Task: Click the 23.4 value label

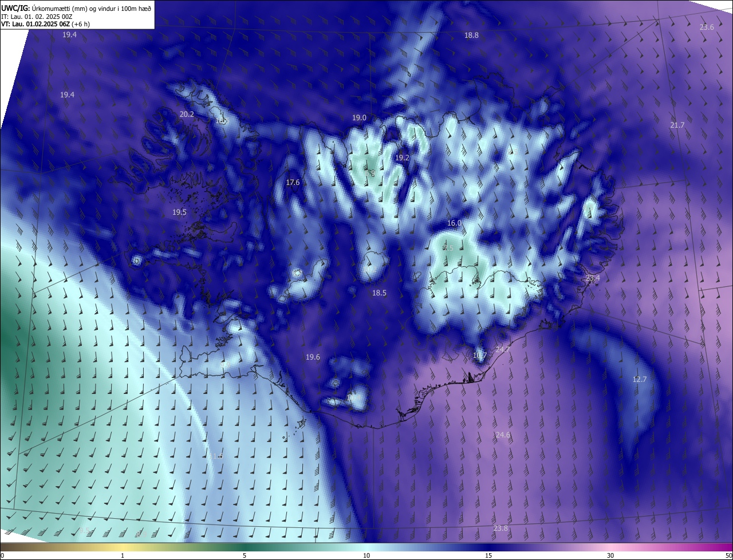Action: 593,278
